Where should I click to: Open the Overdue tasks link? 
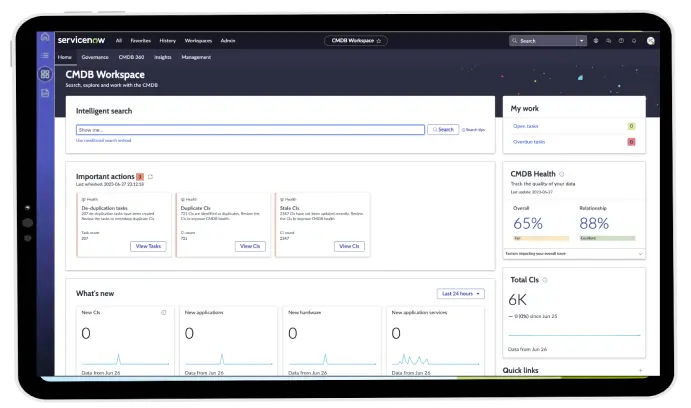[x=529, y=142]
